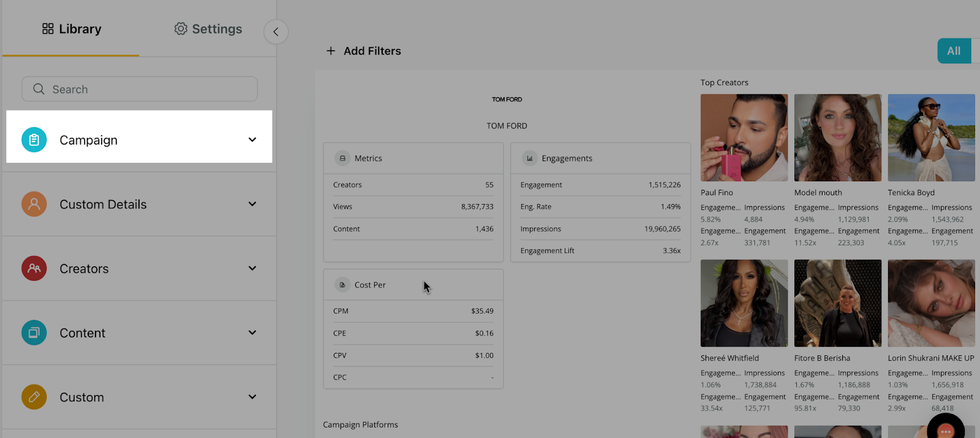980x438 pixels.
Task: Open the Library tab
Action: click(x=71, y=29)
